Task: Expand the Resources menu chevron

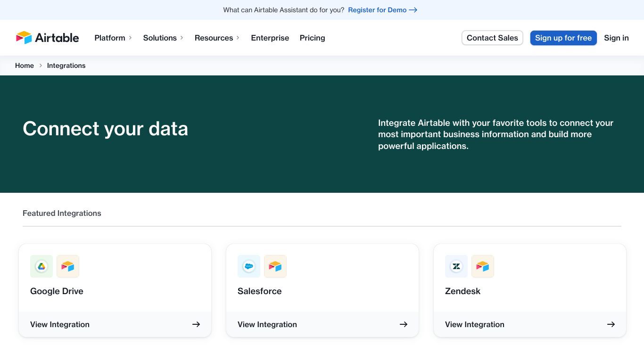Action: click(238, 38)
